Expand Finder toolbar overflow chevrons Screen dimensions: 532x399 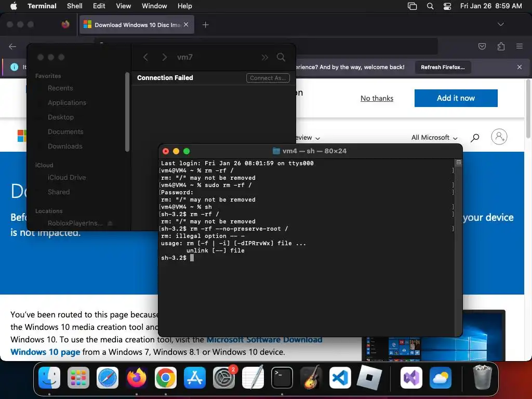pos(264,57)
